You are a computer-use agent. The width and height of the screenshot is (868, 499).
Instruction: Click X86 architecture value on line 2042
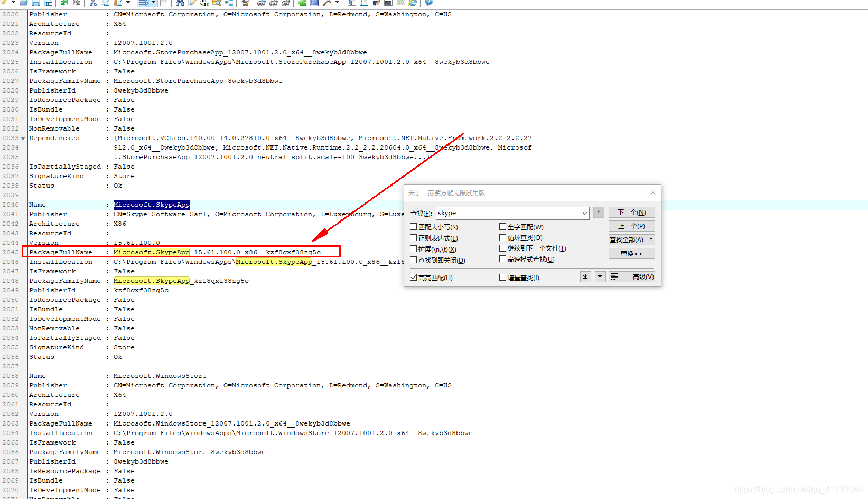click(120, 224)
